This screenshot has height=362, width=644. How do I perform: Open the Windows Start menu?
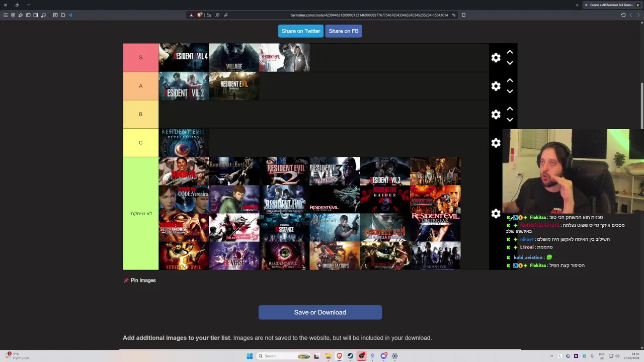click(250, 356)
